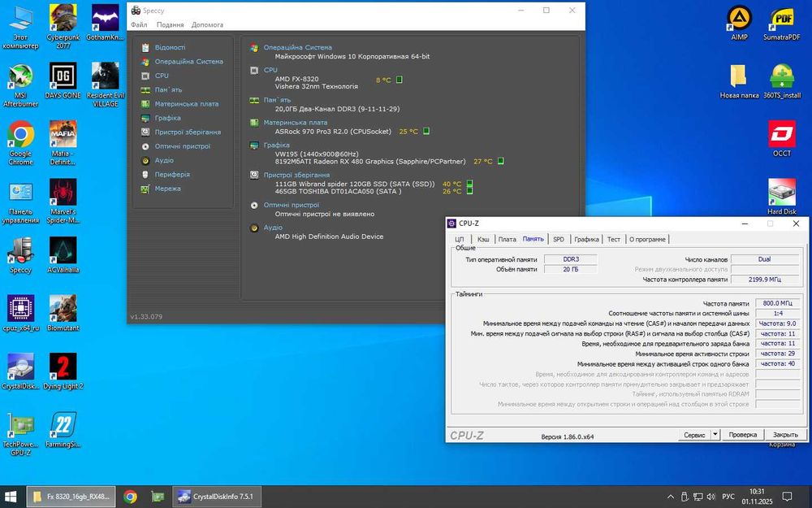Open Этот компьютер desktop icon
Image resolution: width=812 pixels, height=508 pixels.
point(21,27)
